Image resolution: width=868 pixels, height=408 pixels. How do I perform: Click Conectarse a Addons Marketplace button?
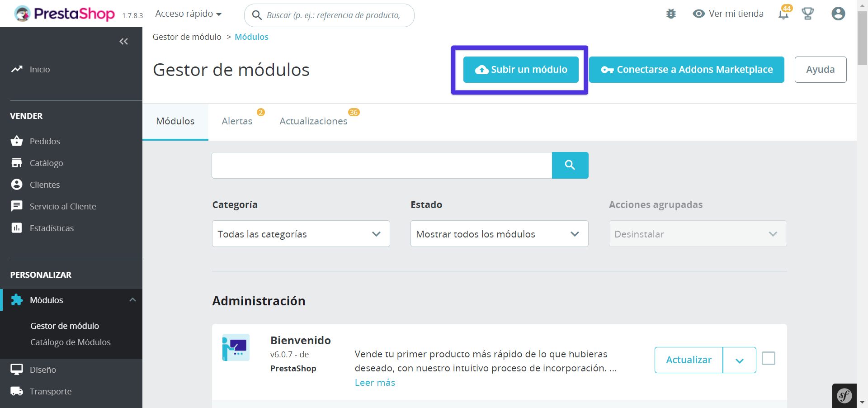tap(687, 70)
